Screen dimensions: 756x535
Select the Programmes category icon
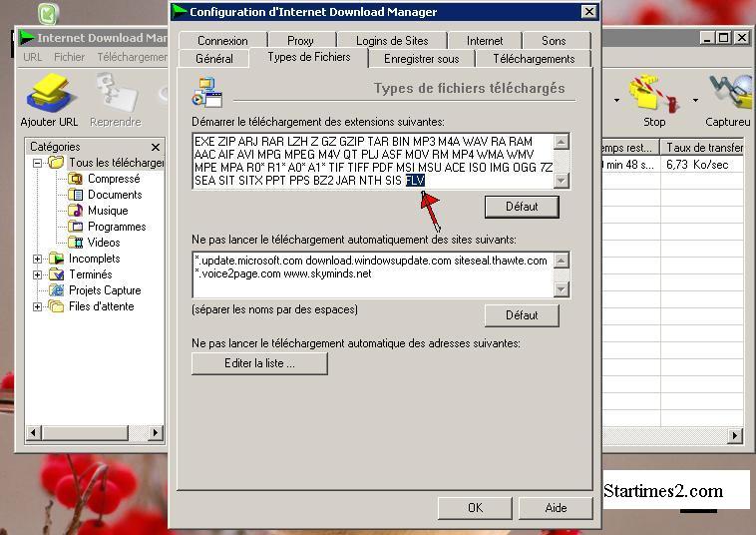[x=75, y=227]
